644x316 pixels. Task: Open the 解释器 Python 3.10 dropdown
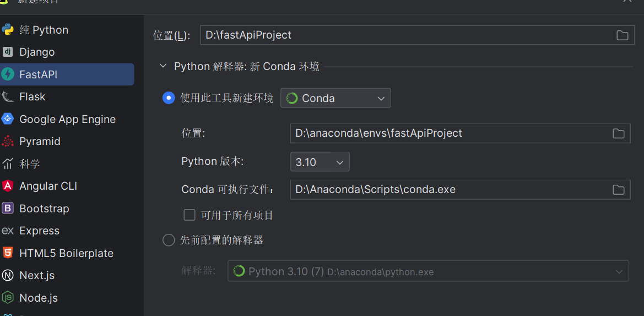tap(428, 271)
